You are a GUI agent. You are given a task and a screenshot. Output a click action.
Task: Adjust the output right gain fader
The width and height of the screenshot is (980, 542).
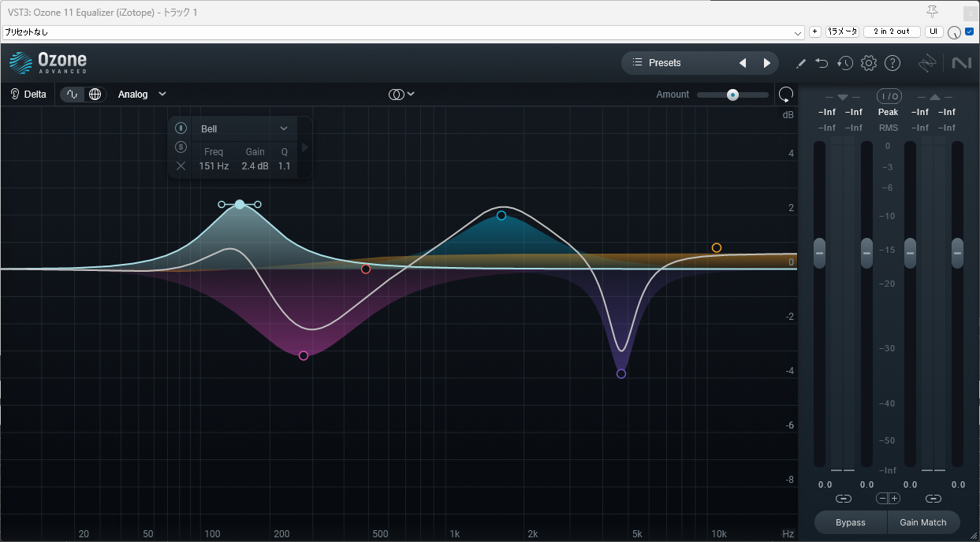(958, 253)
